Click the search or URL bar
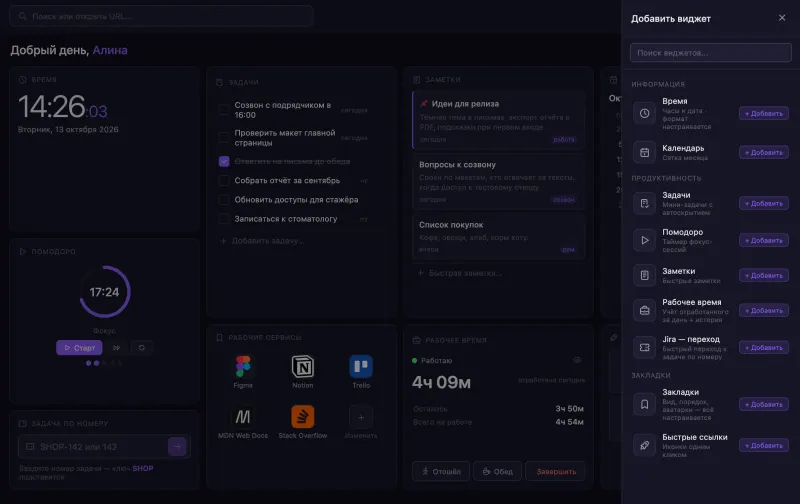Image resolution: width=800 pixels, height=504 pixels. click(x=161, y=16)
